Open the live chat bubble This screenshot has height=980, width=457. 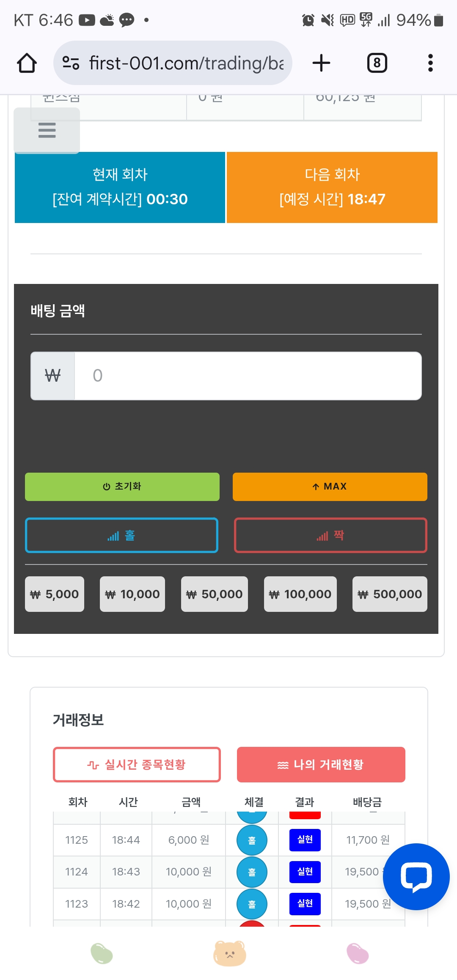click(x=416, y=876)
